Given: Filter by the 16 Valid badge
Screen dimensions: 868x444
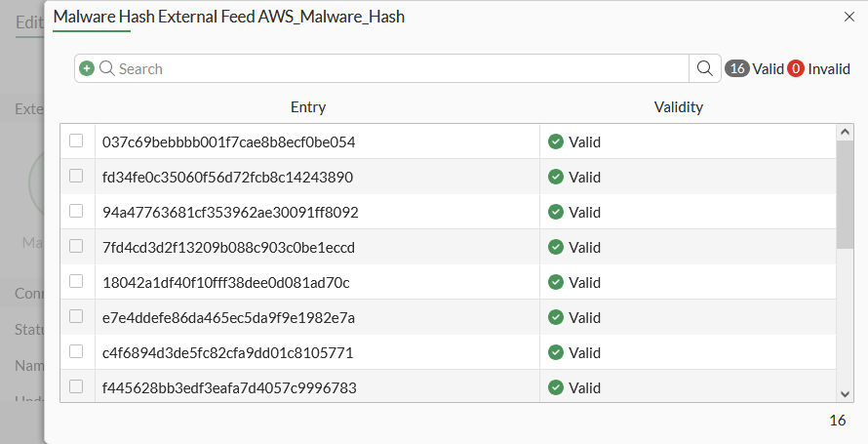Looking at the screenshot, I should point(754,69).
